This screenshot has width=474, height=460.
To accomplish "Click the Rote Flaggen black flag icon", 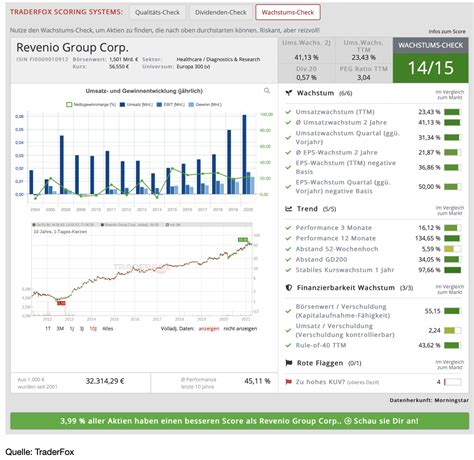I will [x=289, y=363].
